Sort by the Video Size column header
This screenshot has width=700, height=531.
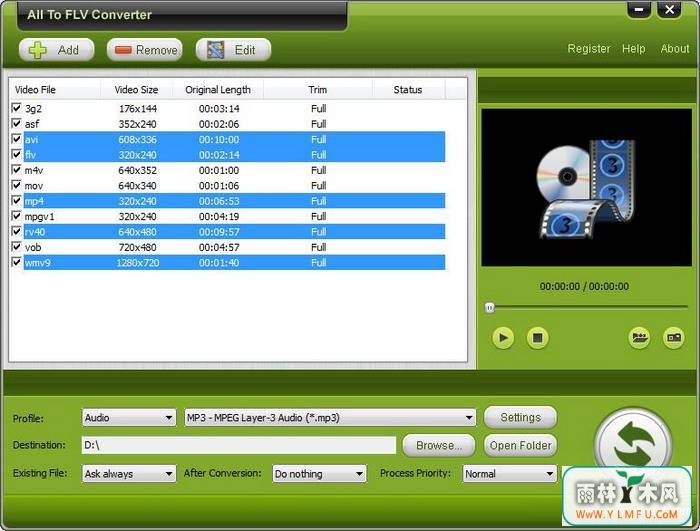[x=137, y=90]
